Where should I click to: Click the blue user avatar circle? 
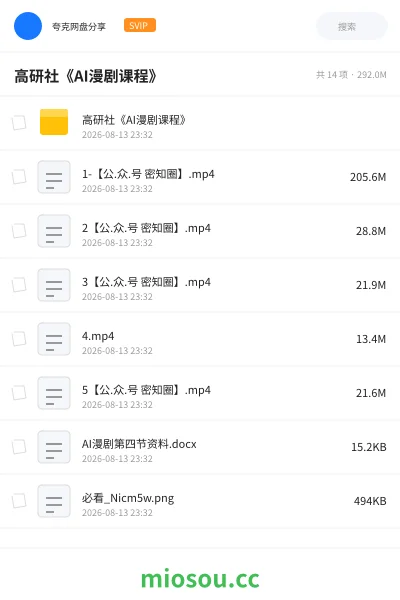point(28,26)
